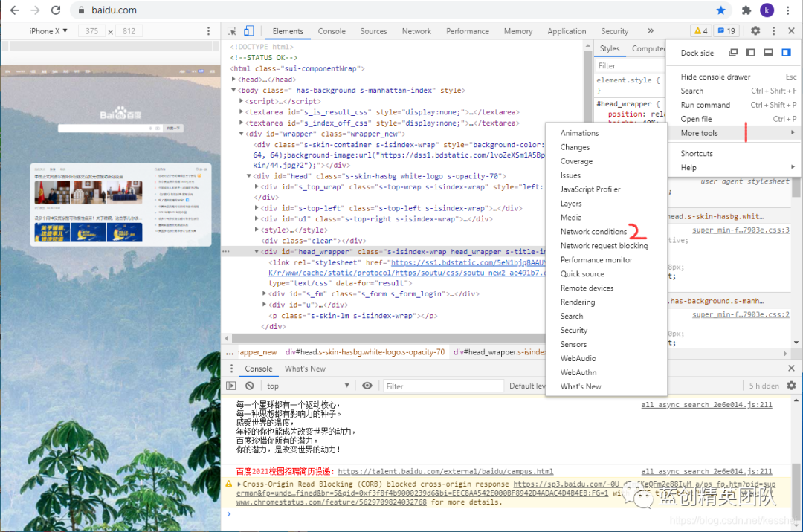Click the browser forward arrow
Image resolution: width=803 pixels, height=532 pixels.
click(x=35, y=10)
